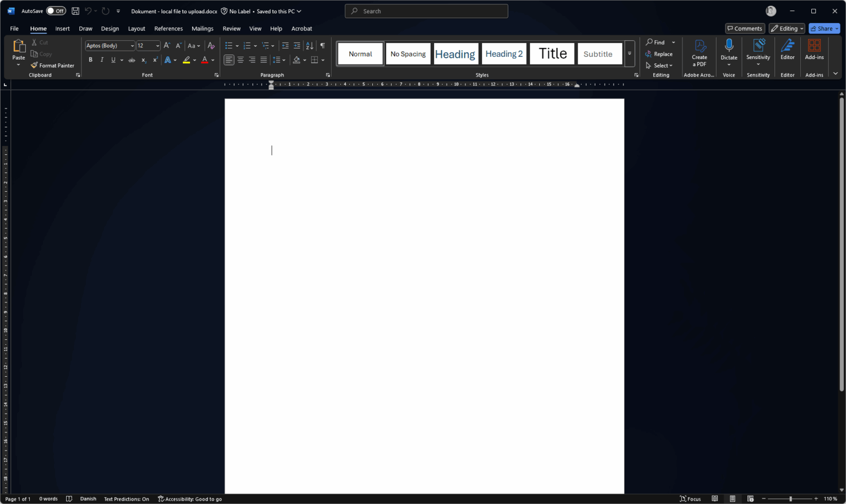
Task: Enable subscript formatting
Action: click(x=143, y=59)
